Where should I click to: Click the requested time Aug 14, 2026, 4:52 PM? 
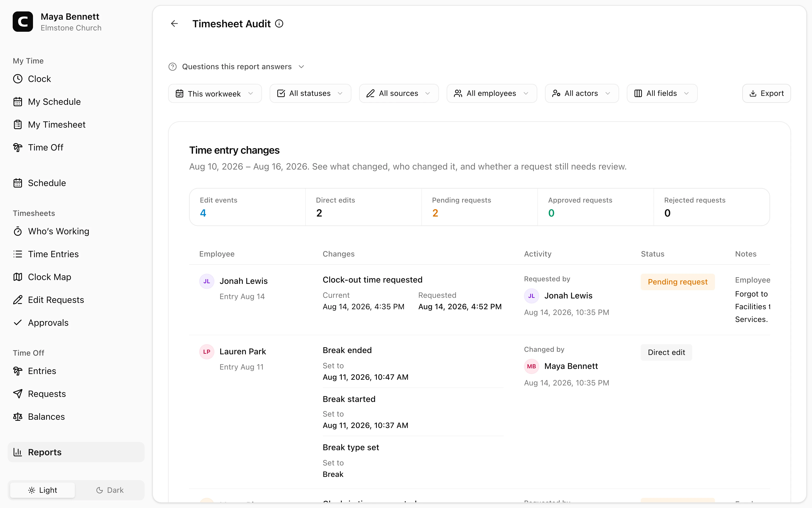tap(460, 307)
